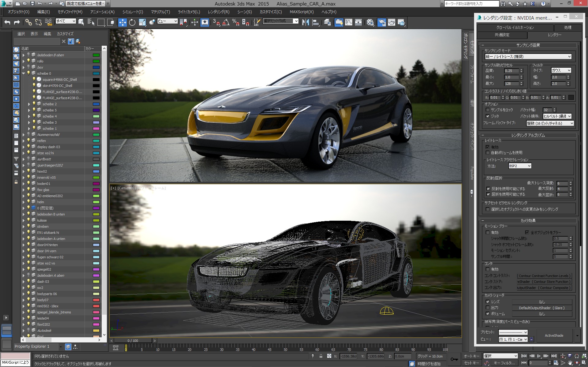Switch to グローバル イルミネーション tab

click(x=515, y=27)
